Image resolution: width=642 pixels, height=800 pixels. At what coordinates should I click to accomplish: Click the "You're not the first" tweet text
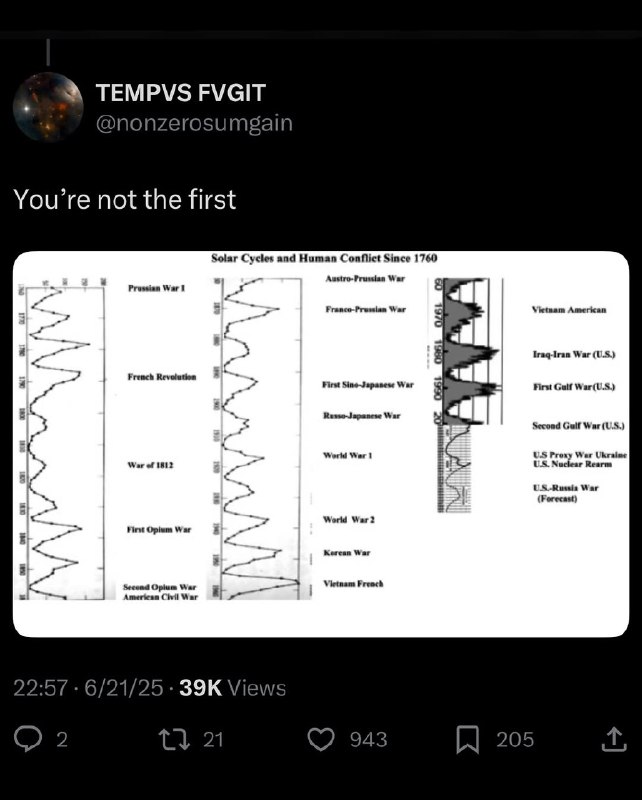coord(125,199)
